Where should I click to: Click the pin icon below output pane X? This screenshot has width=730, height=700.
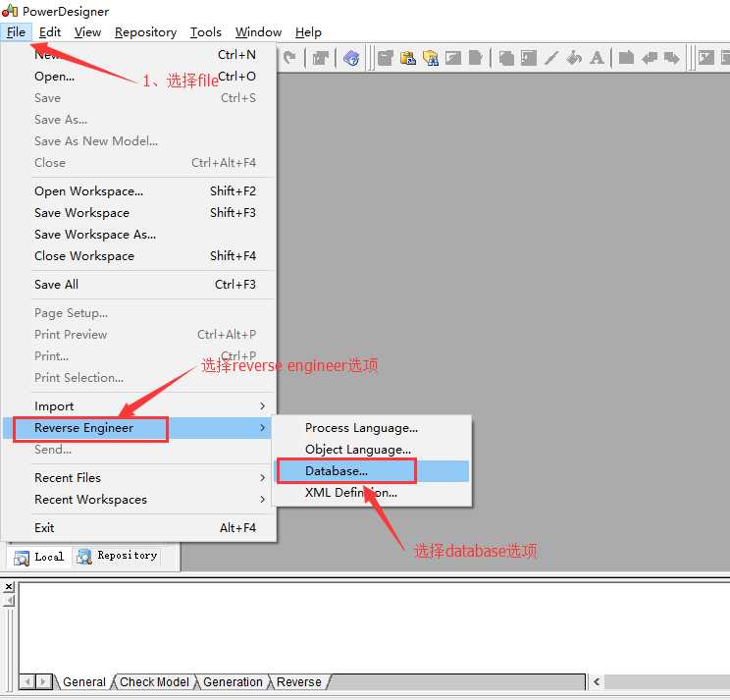[x=9, y=600]
